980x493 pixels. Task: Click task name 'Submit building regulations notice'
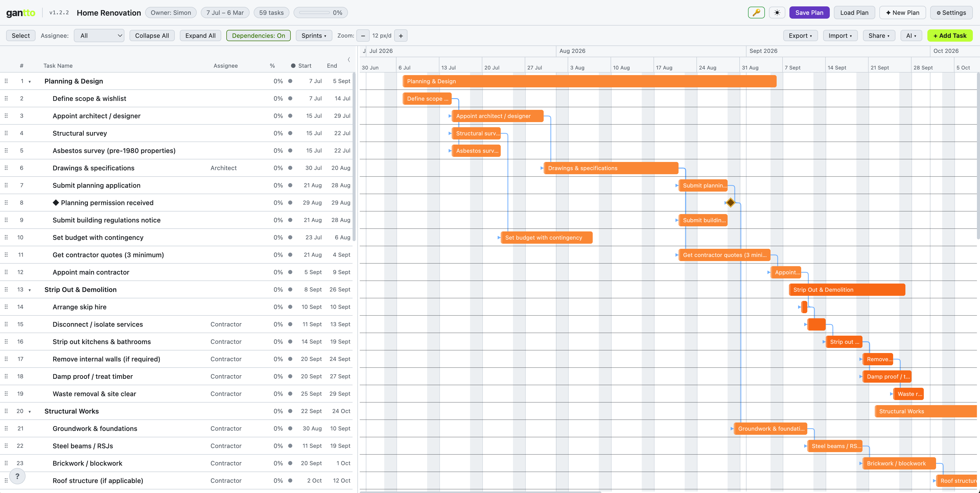pyautogui.click(x=107, y=220)
